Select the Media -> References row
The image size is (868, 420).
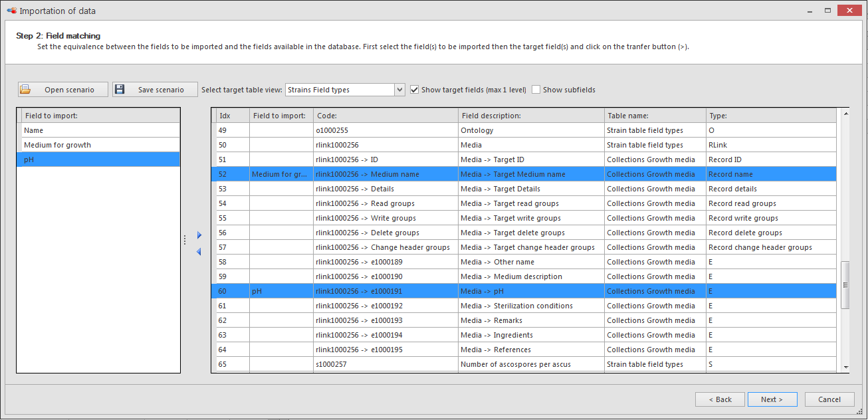524,350
